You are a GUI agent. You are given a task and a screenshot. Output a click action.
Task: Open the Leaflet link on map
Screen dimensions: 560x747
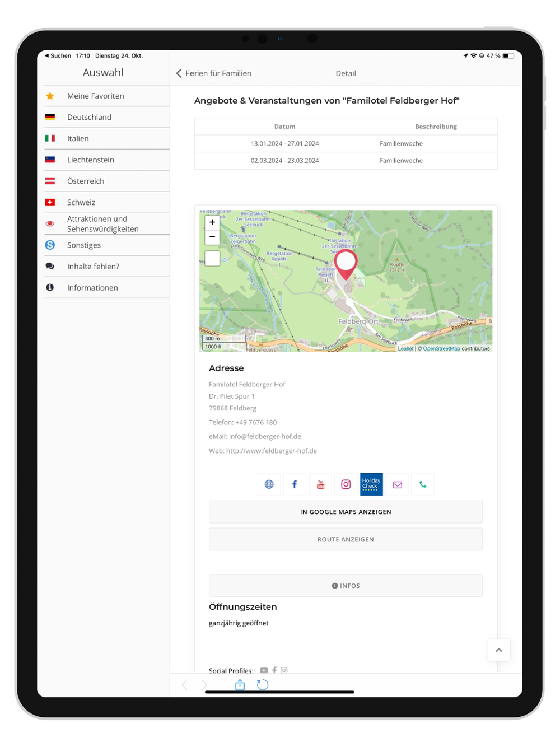click(405, 348)
